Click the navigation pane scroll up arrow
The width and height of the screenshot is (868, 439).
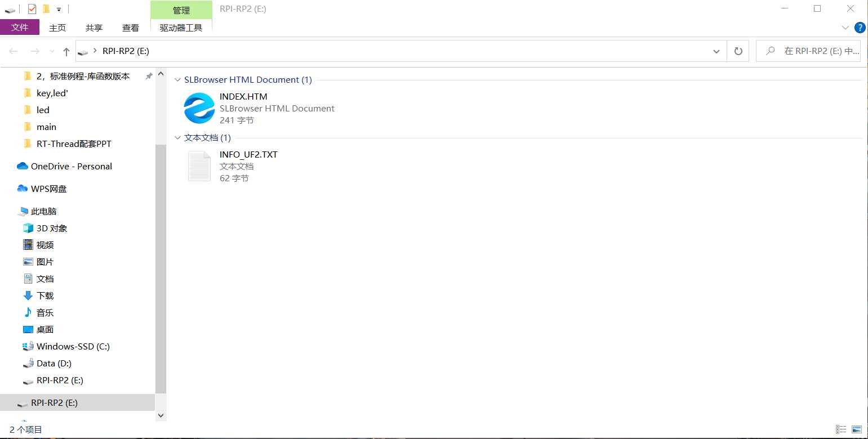pos(161,74)
